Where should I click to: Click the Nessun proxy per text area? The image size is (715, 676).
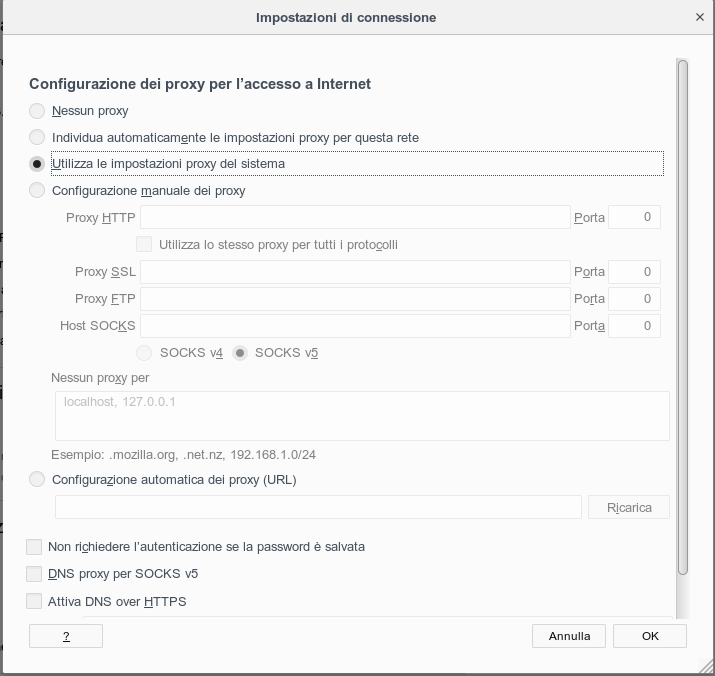362,416
